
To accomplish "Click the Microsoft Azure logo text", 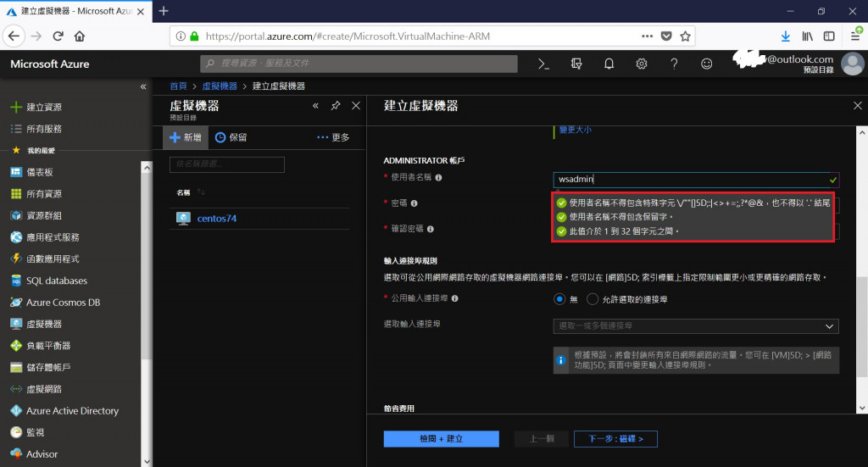I will [50, 64].
